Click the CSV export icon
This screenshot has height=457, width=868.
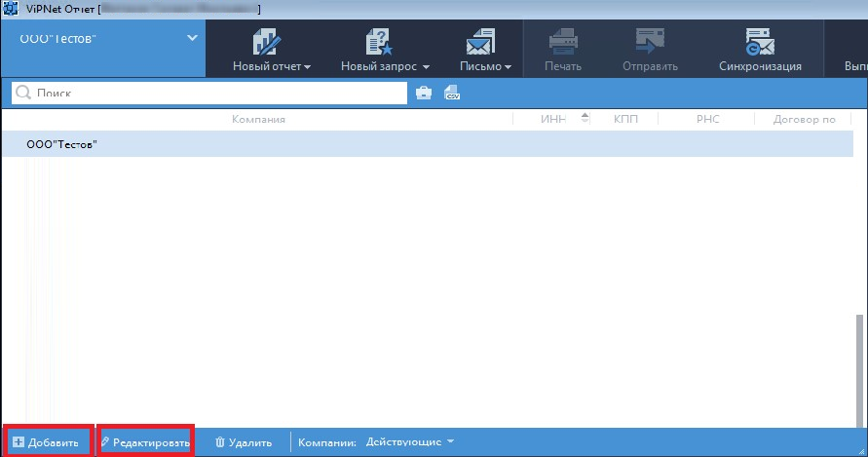pos(451,93)
